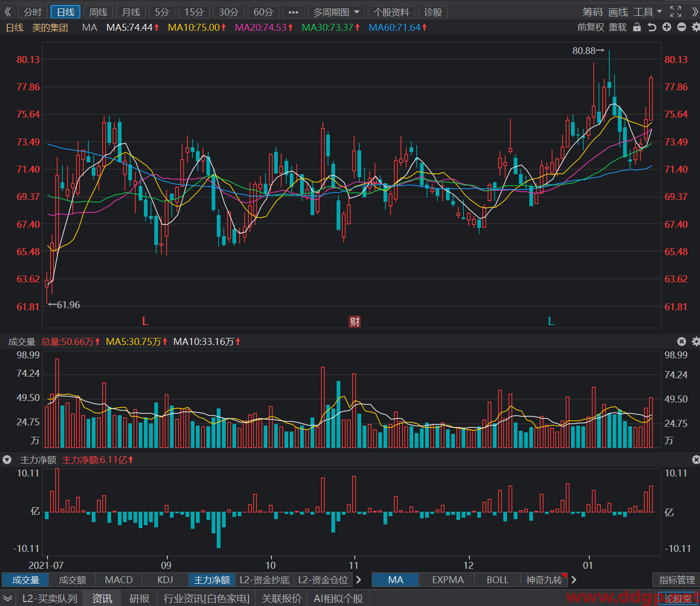
Task: Select BOLL as main chart overlay
Action: tap(498, 580)
